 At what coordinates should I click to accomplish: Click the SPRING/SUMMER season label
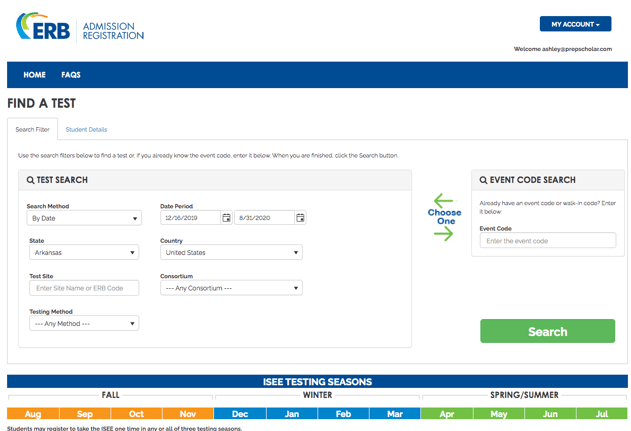(524, 395)
